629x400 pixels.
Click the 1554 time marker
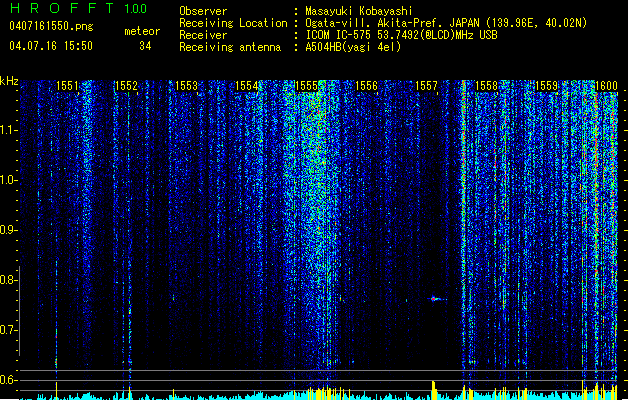246,86
